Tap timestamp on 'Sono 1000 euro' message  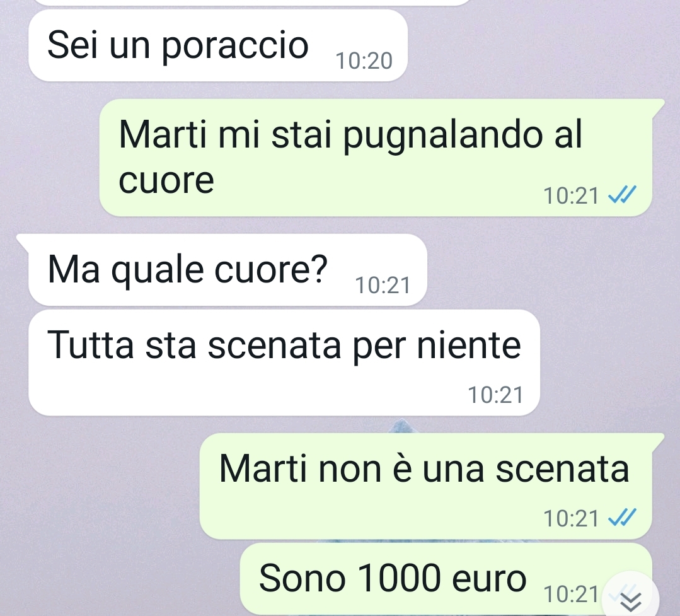tap(571, 594)
